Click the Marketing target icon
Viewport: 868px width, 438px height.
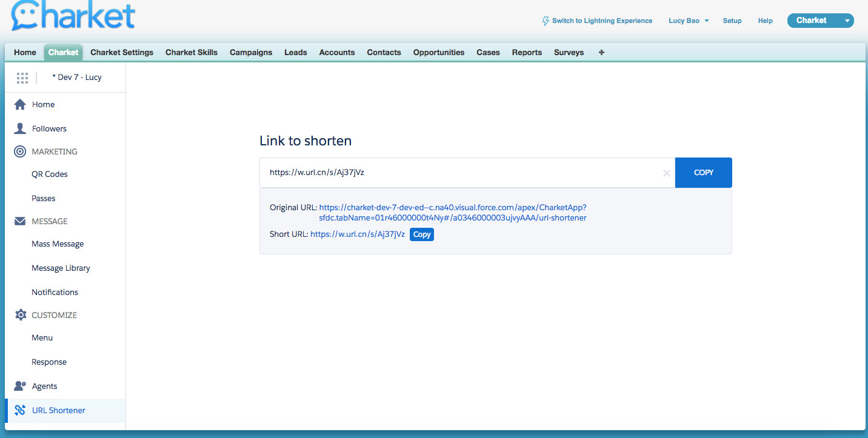pos(20,151)
